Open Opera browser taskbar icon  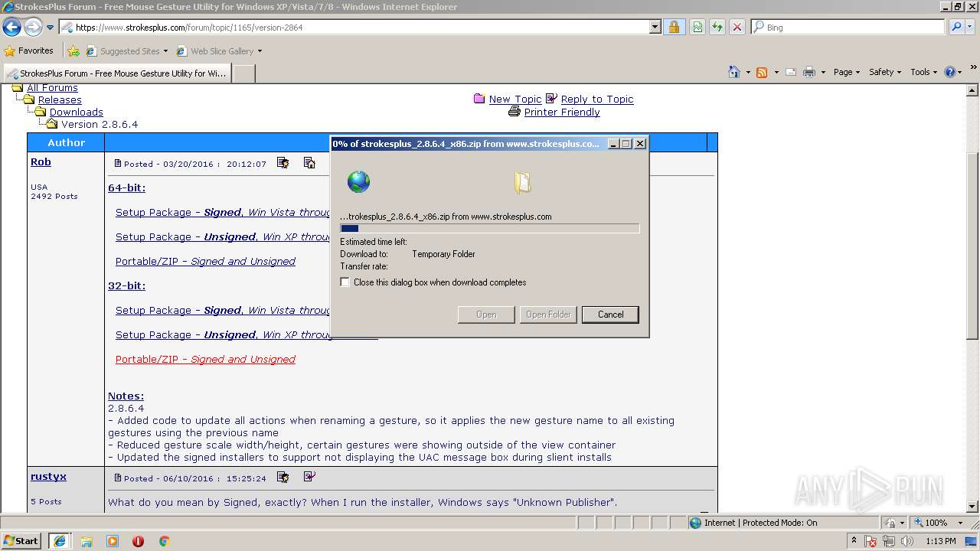click(138, 541)
